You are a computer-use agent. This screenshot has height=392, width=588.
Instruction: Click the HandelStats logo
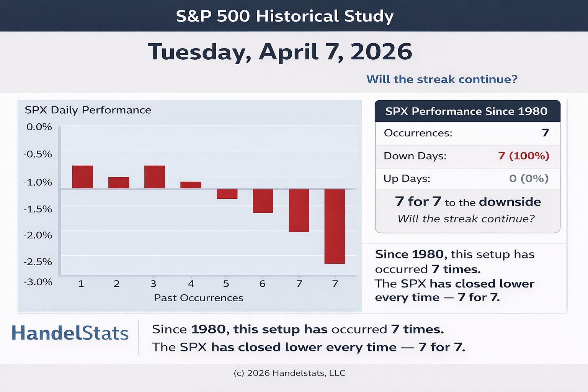point(70,333)
